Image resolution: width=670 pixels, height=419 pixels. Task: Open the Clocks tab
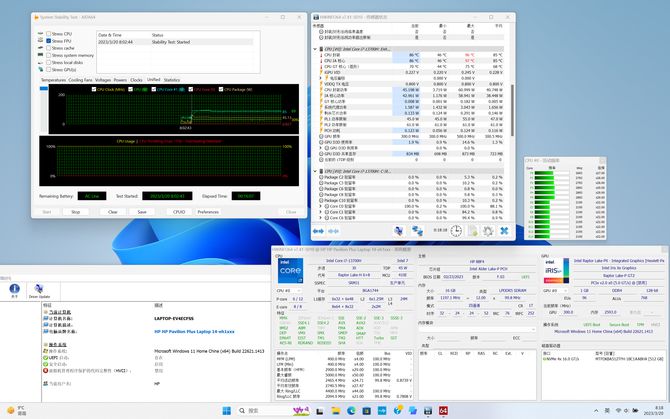pyautogui.click(x=136, y=80)
